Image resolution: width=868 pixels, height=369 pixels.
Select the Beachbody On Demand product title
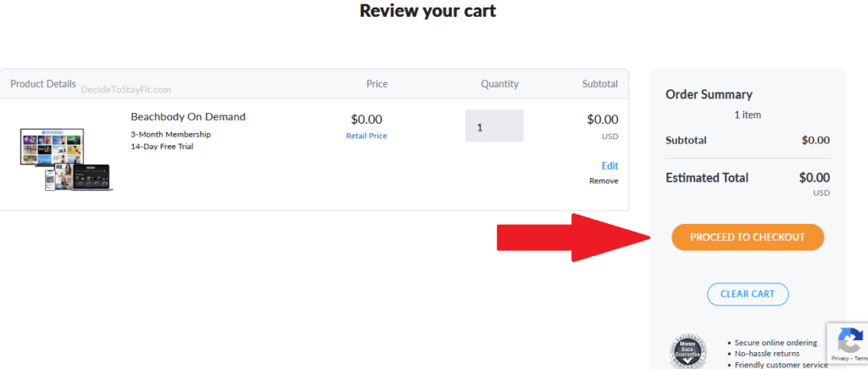188,117
